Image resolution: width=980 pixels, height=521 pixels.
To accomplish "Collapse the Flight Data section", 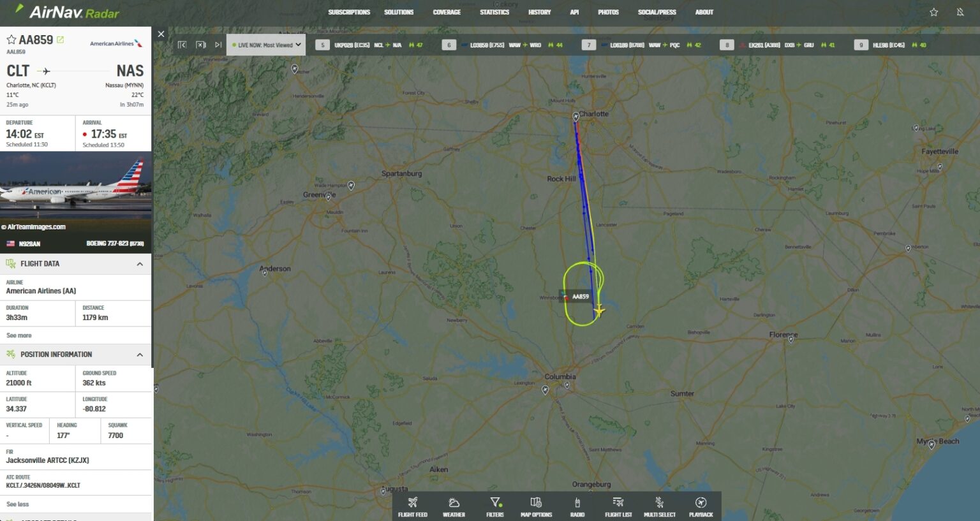I will point(140,264).
